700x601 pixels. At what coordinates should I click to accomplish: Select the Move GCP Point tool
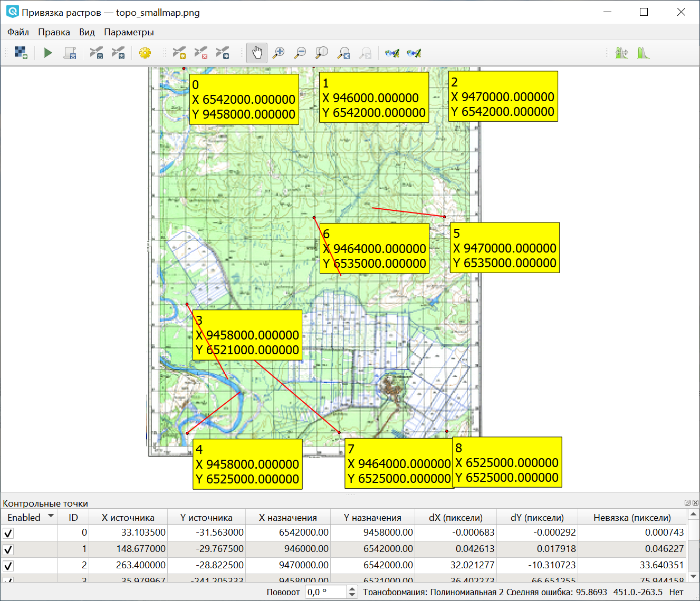coord(223,53)
